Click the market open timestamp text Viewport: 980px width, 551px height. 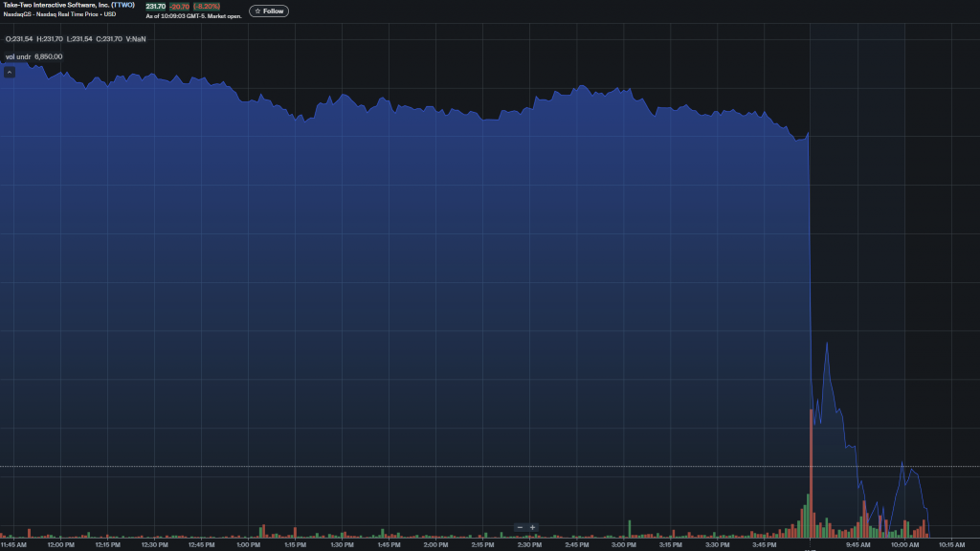pyautogui.click(x=191, y=16)
